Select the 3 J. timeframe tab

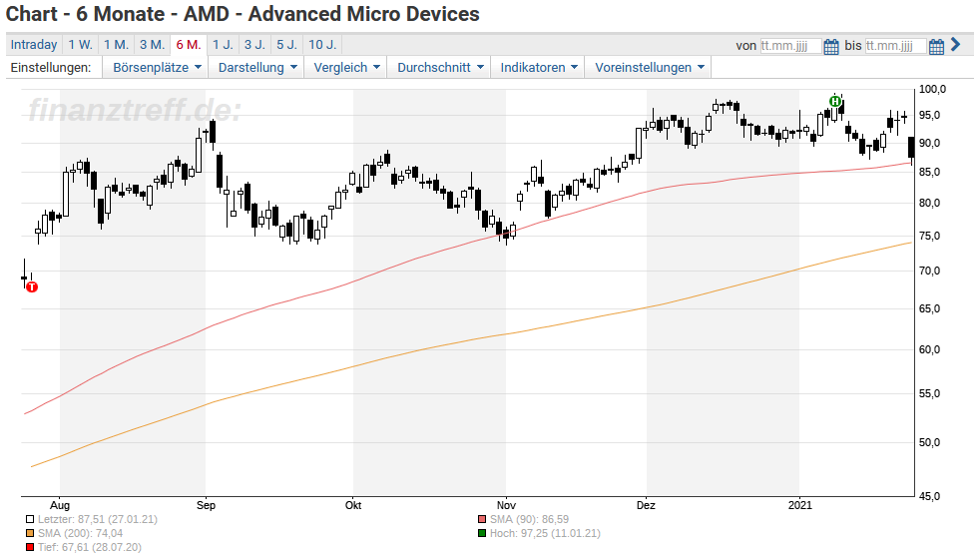(254, 44)
